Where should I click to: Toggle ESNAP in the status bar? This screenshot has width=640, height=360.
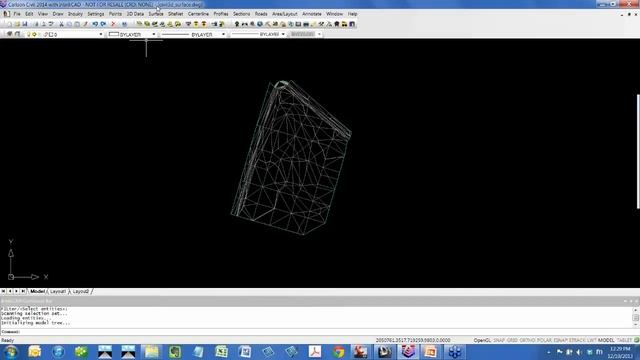[561, 340]
